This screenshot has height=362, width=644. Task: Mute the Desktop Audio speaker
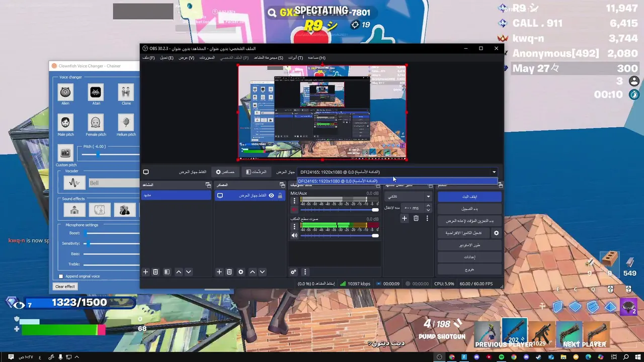coord(294,235)
